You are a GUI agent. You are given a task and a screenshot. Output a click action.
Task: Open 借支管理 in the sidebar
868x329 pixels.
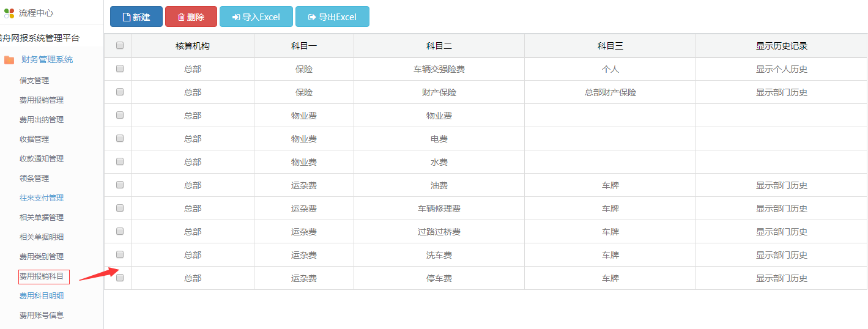tap(34, 81)
